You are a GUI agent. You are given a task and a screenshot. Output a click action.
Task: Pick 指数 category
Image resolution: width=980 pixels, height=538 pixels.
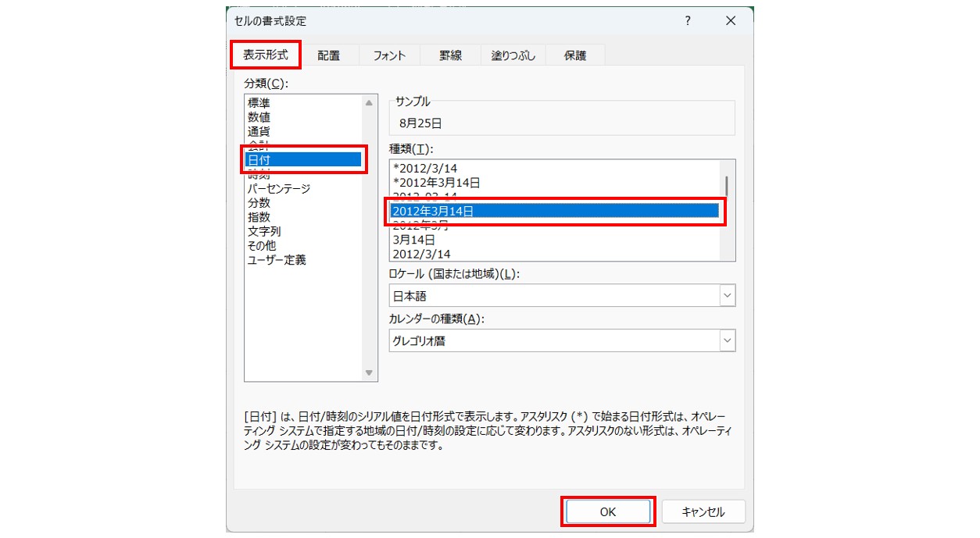(303, 217)
